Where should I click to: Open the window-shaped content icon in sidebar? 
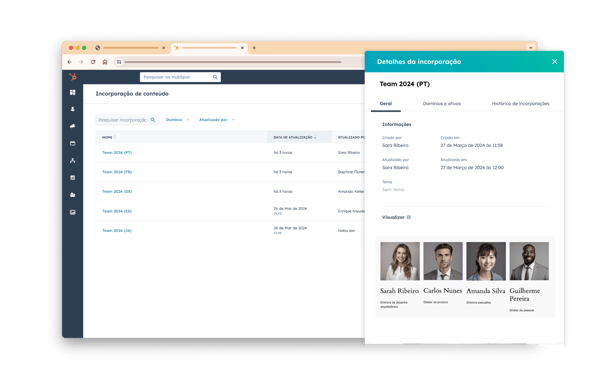pos(73,143)
